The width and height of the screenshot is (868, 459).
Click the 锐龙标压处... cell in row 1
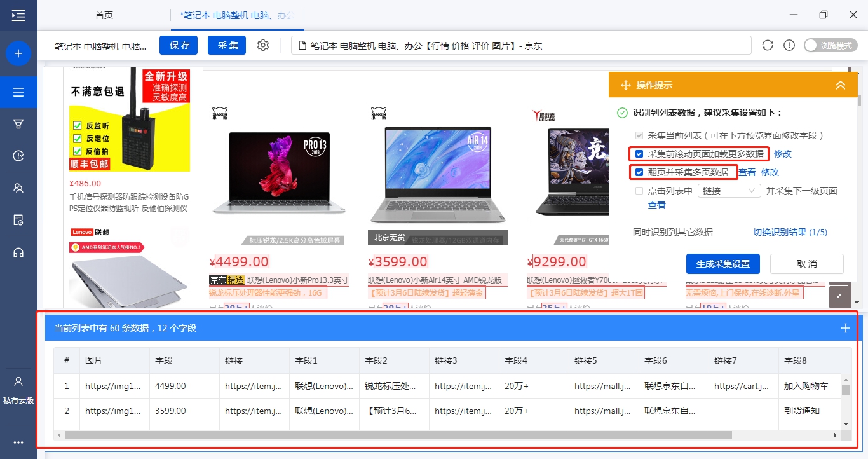(x=394, y=386)
